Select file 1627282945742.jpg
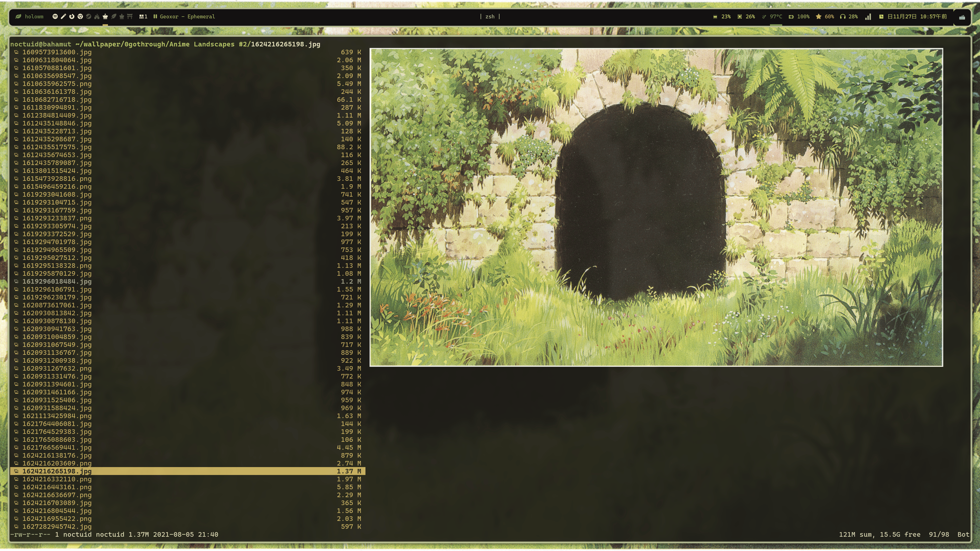The height and width of the screenshot is (551, 980). tap(188, 527)
